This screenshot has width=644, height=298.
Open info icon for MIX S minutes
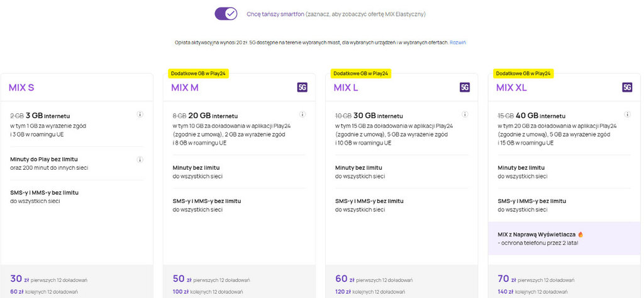pos(140,160)
